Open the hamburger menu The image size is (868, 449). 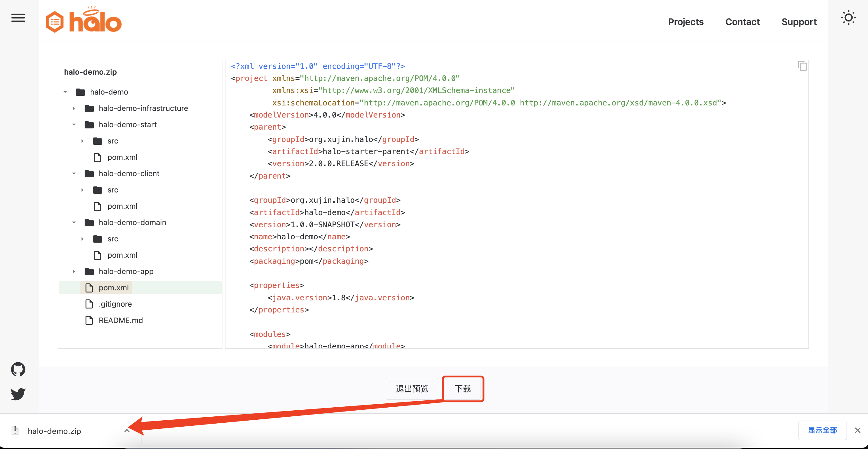tap(18, 18)
